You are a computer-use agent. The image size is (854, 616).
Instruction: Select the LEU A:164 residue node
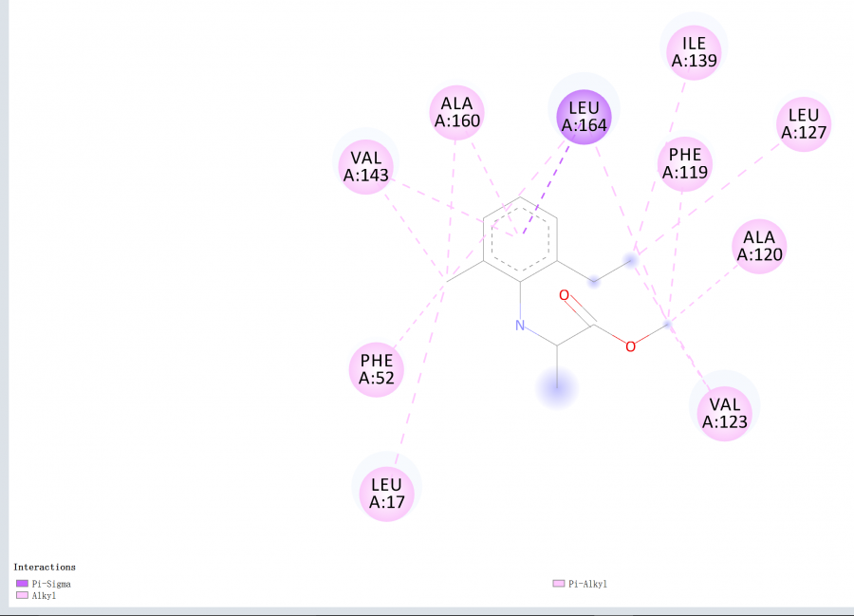point(584,117)
